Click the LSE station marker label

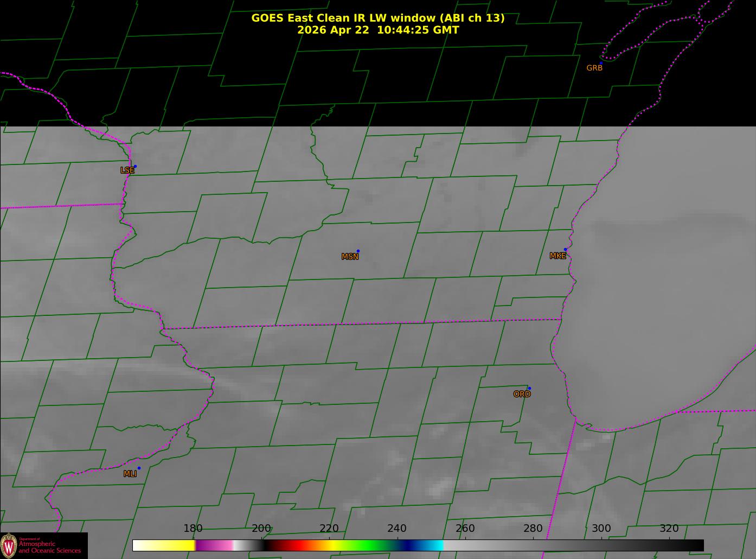click(x=127, y=170)
